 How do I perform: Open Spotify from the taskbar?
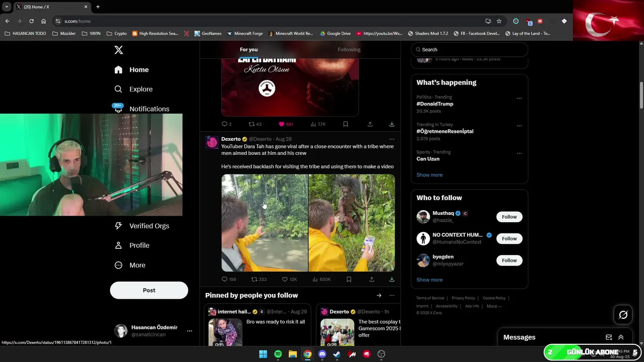point(278,354)
